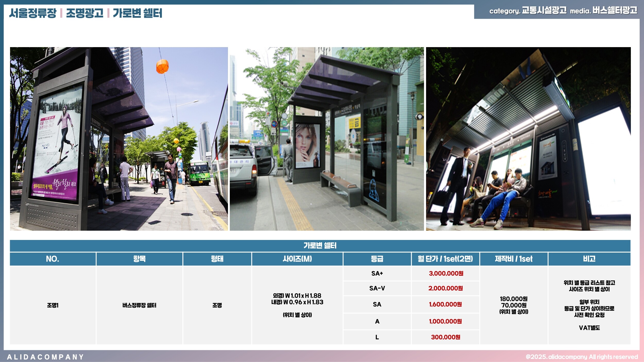Click the 180,000원 production cost cell
This screenshot has height=362, width=644.
point(513,299)
